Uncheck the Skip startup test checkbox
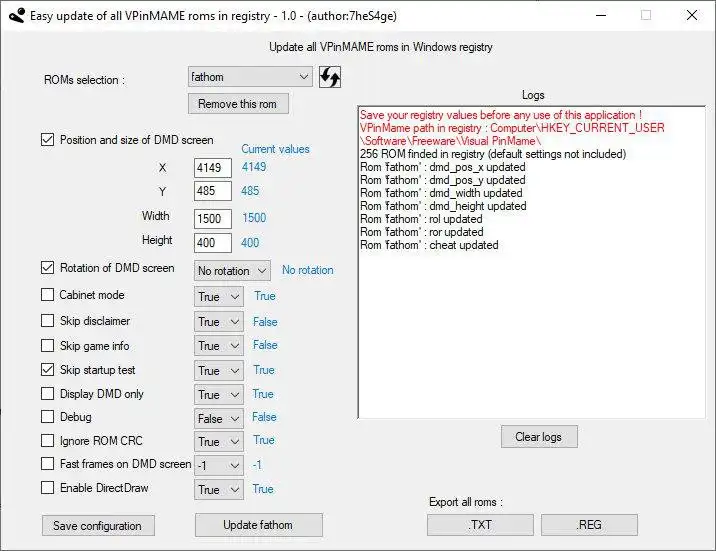Viewport: 716px width, 551px height. 47,369
